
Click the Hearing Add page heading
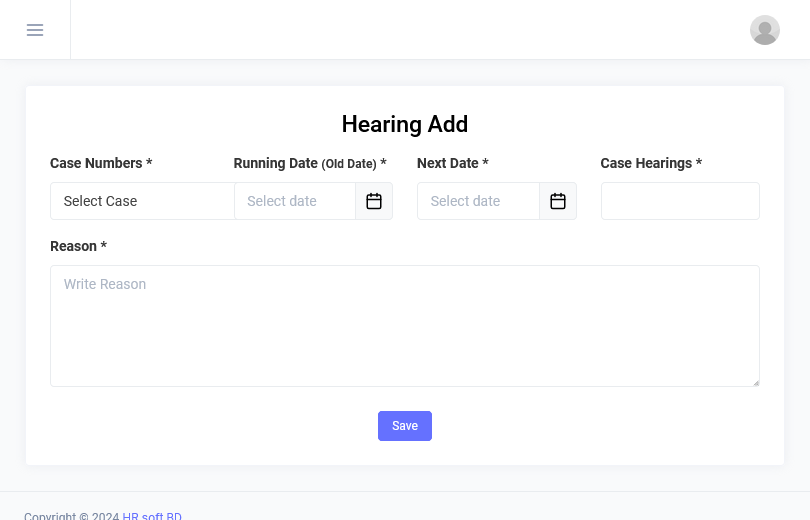coord(405,124)
